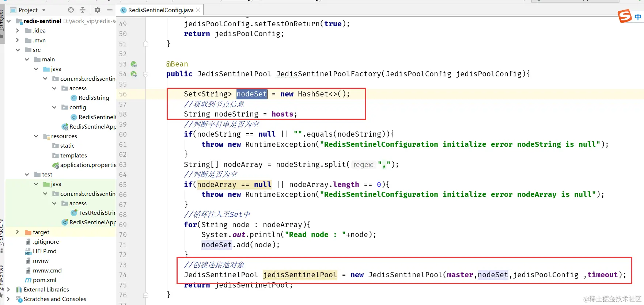
Task: Click the Sogou input method S icon
Action: pyautogui.click(x=625, y=16)
